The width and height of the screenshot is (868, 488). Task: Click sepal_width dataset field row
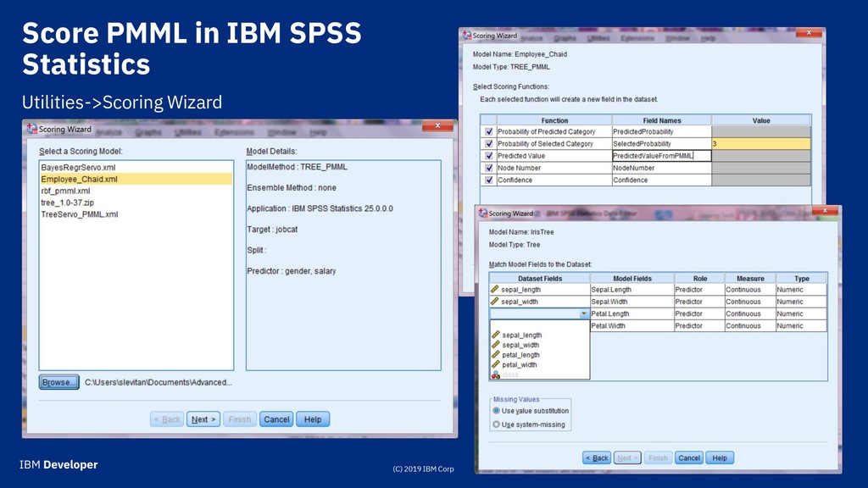point(540,302)
